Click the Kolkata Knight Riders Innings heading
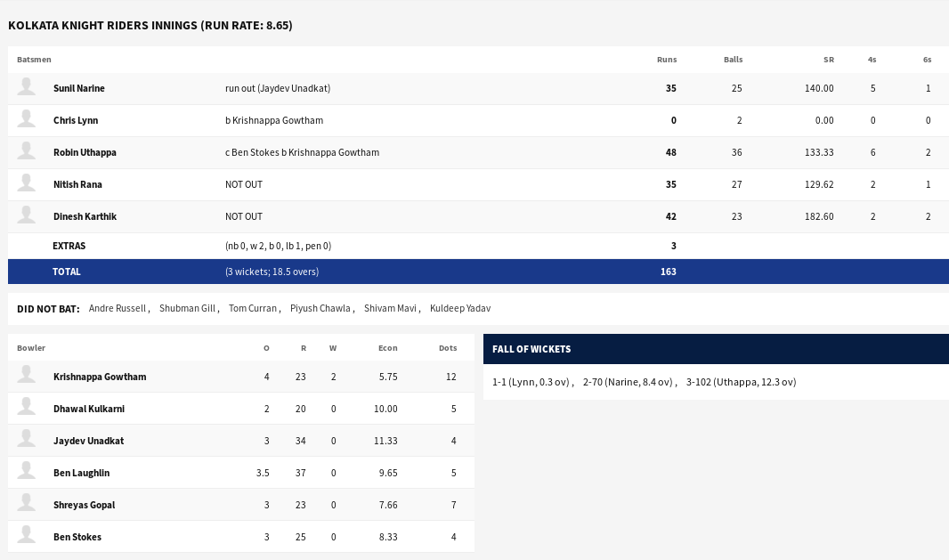949x560 pixels. point(150,26)
